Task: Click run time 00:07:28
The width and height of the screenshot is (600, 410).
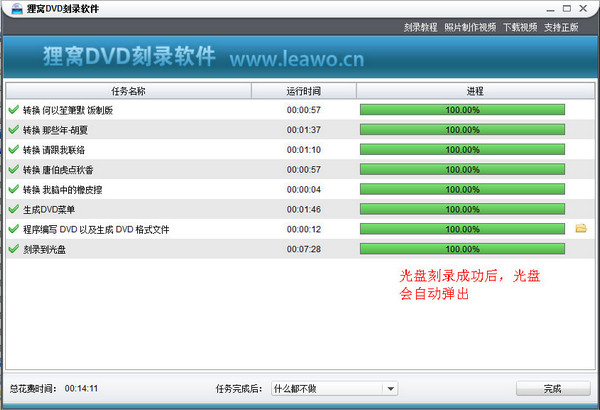Action: coord(304,249)
